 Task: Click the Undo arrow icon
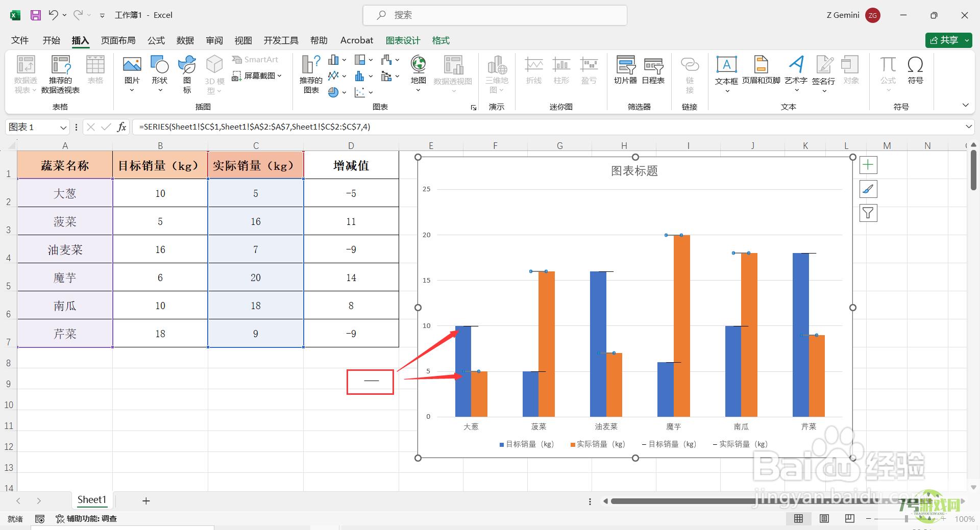point(54,15)
